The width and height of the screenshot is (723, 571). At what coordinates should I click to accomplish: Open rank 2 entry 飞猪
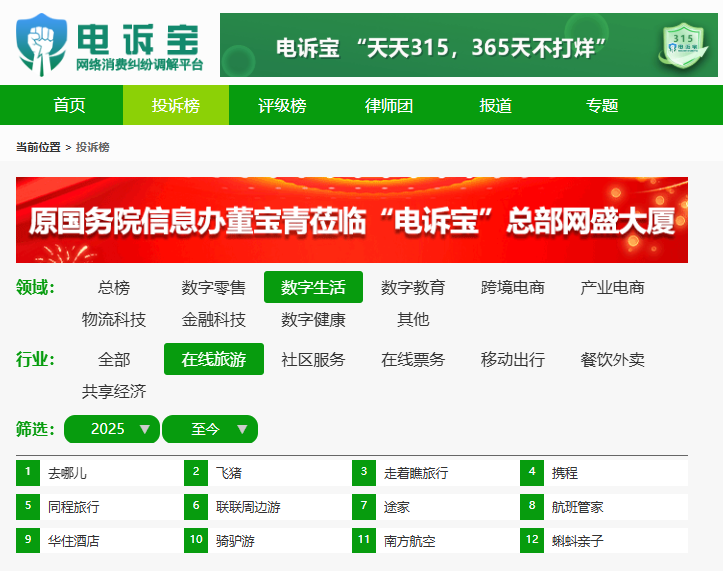229,473
